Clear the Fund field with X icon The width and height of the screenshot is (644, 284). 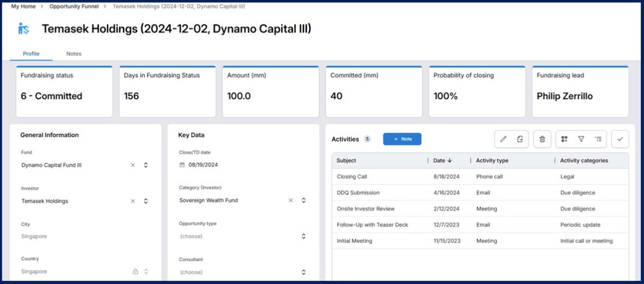[x=133, y=165]
